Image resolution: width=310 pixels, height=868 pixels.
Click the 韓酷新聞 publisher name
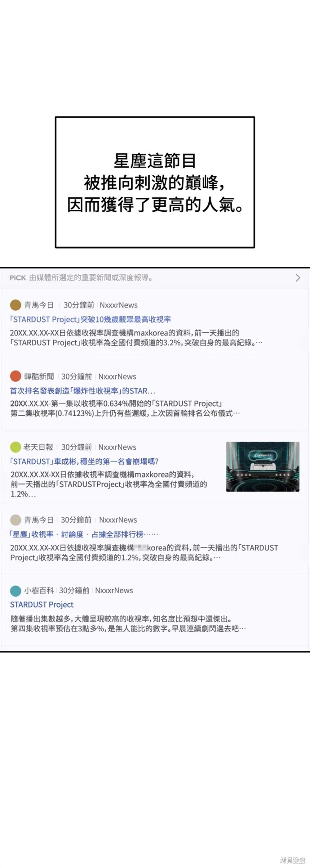(39, 376)
